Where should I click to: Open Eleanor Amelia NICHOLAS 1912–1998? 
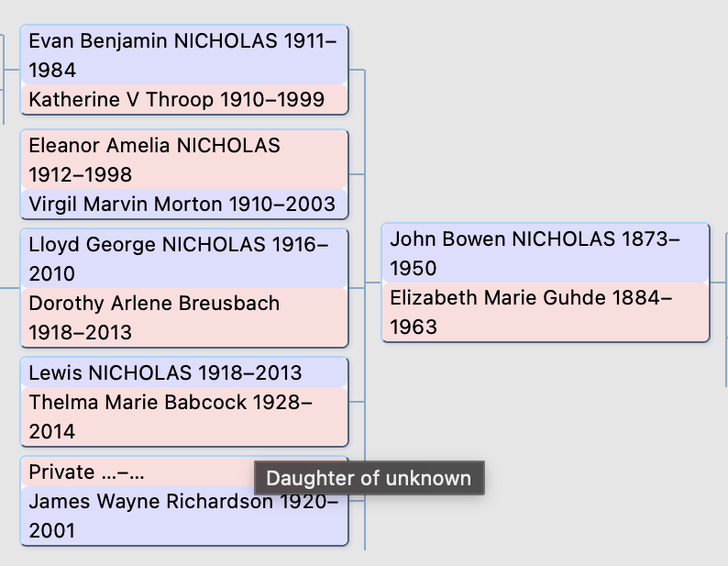183,160
